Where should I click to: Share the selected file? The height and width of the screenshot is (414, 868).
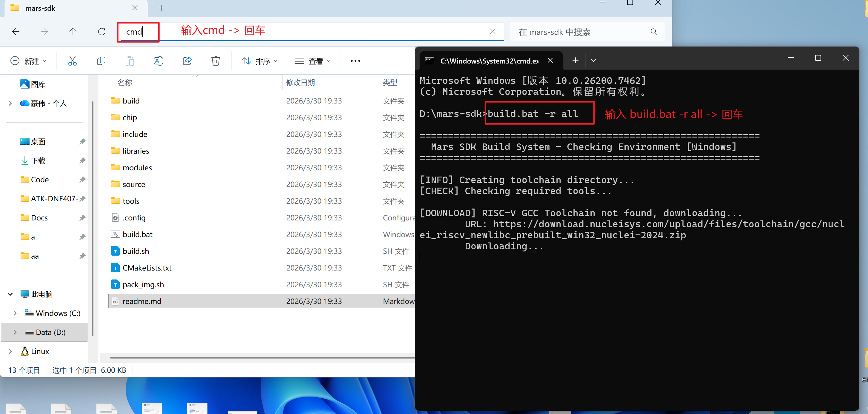pyautogui.click(x=187, y=61)
